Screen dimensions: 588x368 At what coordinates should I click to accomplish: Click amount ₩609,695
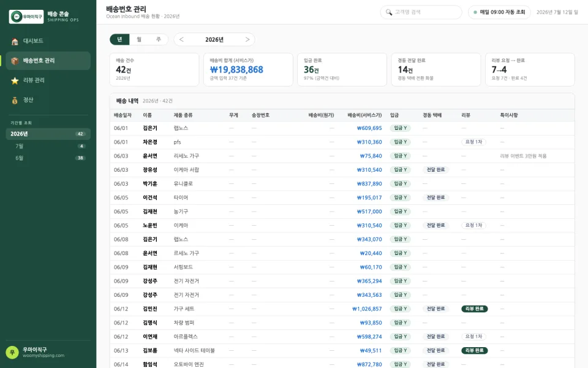point(369,128)
